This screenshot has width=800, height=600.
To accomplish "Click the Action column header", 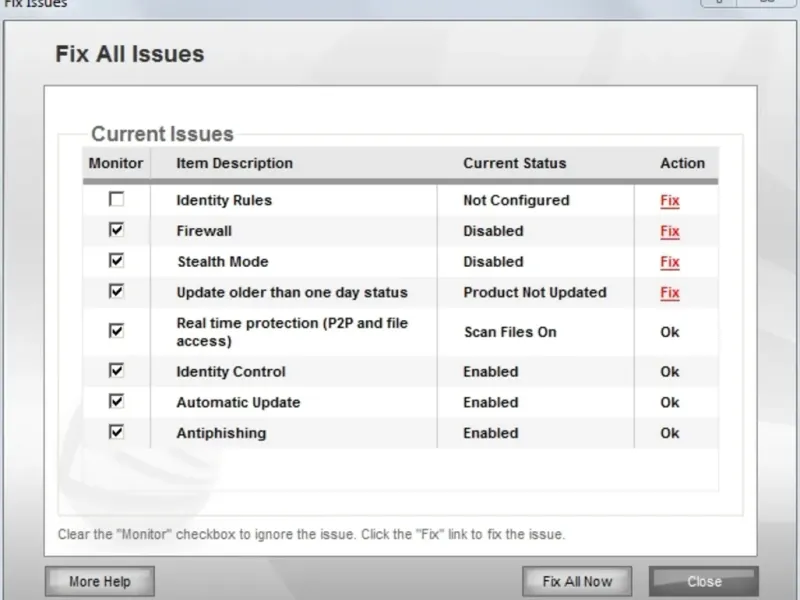I will (682, 163).
